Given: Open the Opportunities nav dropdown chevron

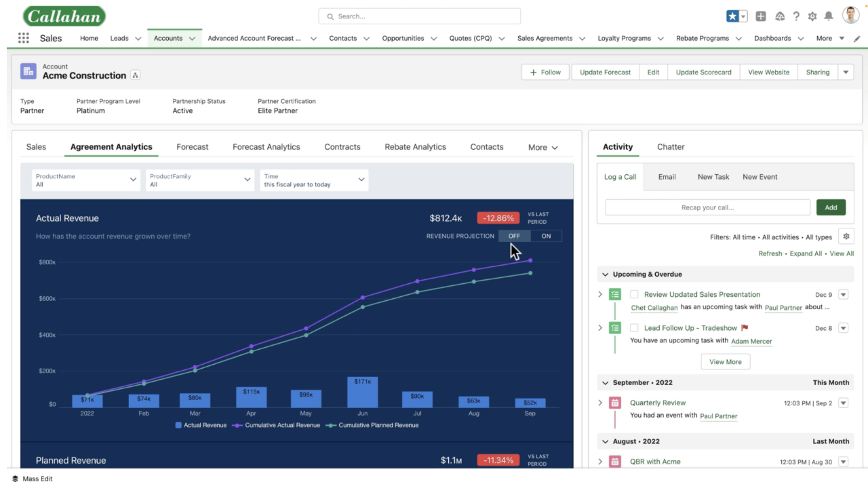Looking at the screenshot, I should [434, 39].
